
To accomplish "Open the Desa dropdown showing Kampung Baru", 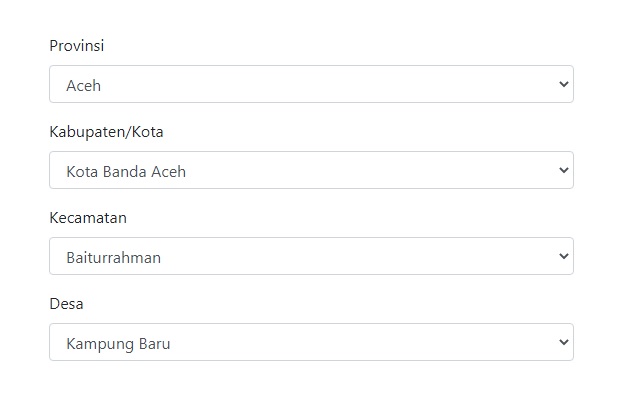I will 311,342.
